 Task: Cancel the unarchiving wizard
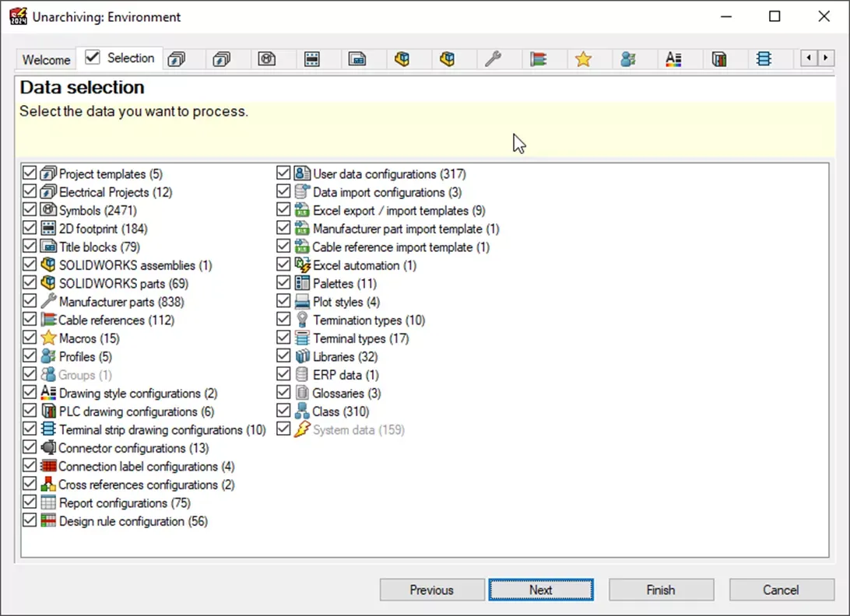coord(782,590)
